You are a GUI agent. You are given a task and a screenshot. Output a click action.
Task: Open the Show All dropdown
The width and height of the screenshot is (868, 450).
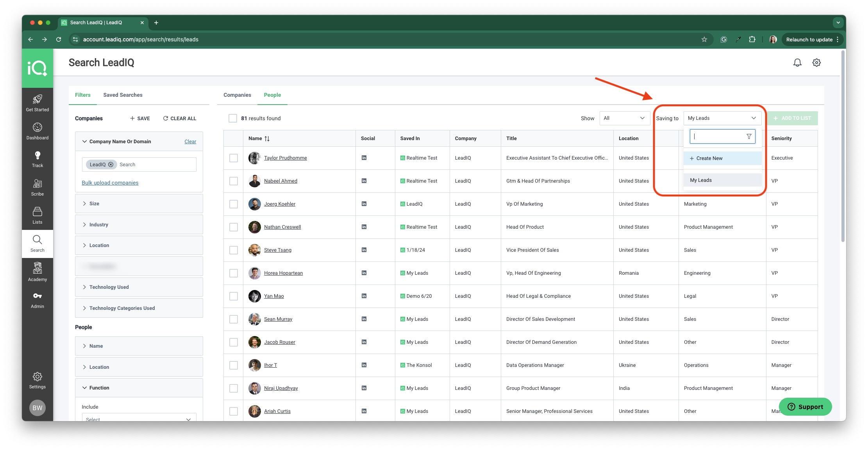[624, 118]
